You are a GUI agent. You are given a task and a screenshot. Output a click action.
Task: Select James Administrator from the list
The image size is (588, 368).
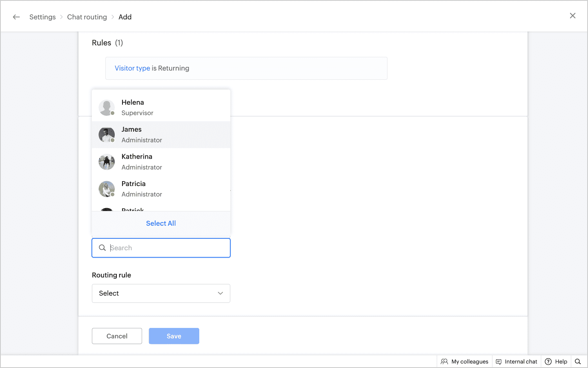[161, 135]
